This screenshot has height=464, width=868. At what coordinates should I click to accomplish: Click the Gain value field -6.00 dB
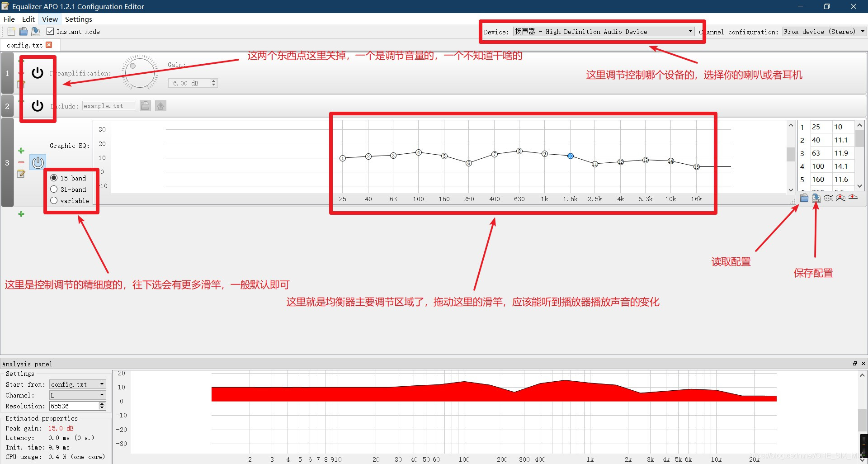point(189,83)
